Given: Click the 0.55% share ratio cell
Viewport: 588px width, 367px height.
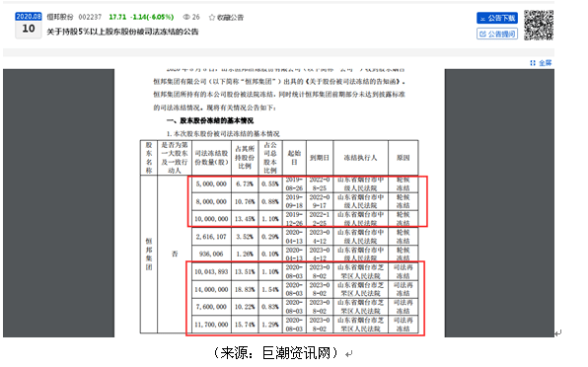Looking at the screenshot, I should click(x=270, y=184).
